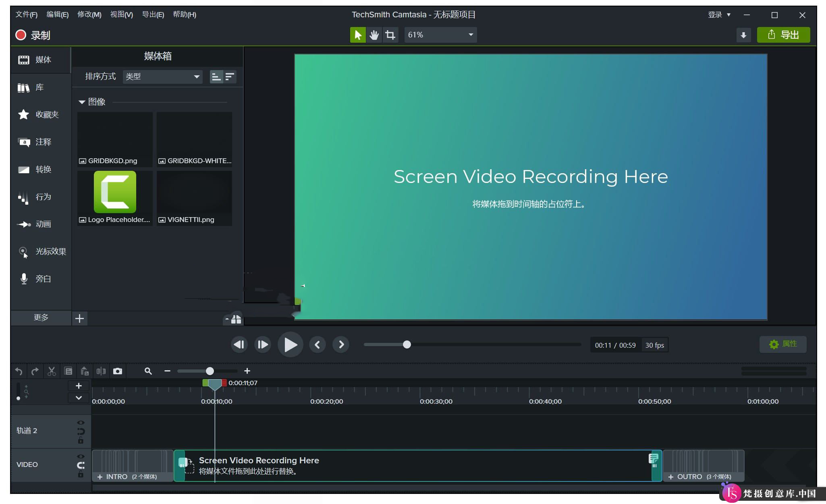This screenshot has height=504, width=826.
Task: Switch media bin sort to ascending order
Action: click(x=216, y=77)
